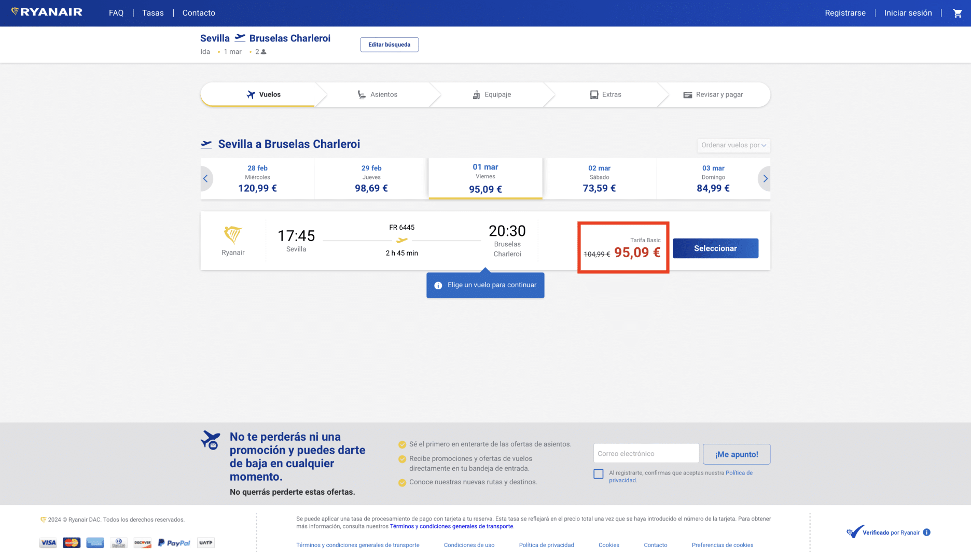Click the Ryanair logo in header
Image resolution: width=971 pixels, height=560 pixels.
[x=47, y=12]
